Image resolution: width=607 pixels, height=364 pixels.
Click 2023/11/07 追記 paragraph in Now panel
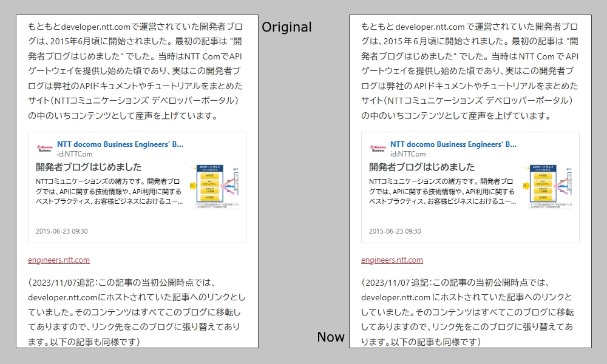[x=467, y=312]
